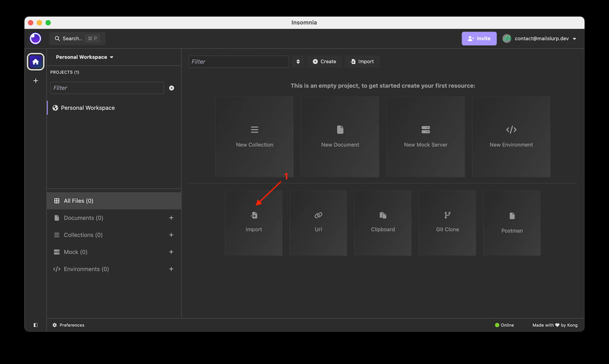Click the purple Invite button

pyautogui.click(x=479, y=39)
